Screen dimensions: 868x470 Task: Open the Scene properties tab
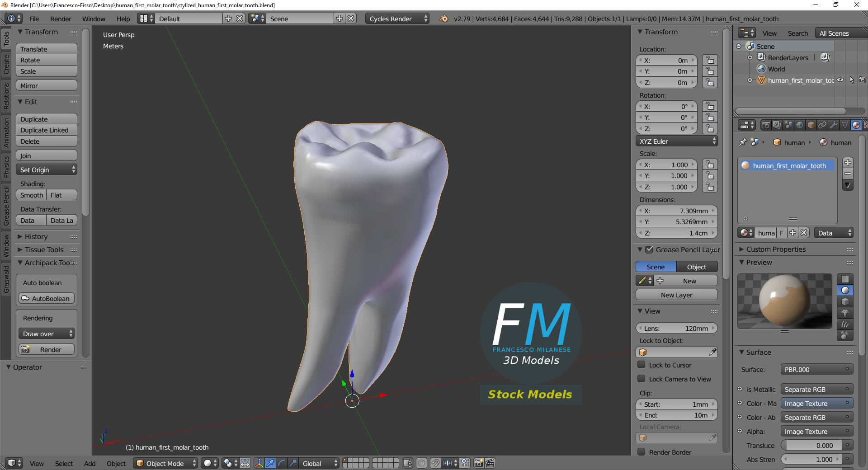pyautogui.click(x=788, y=125)
